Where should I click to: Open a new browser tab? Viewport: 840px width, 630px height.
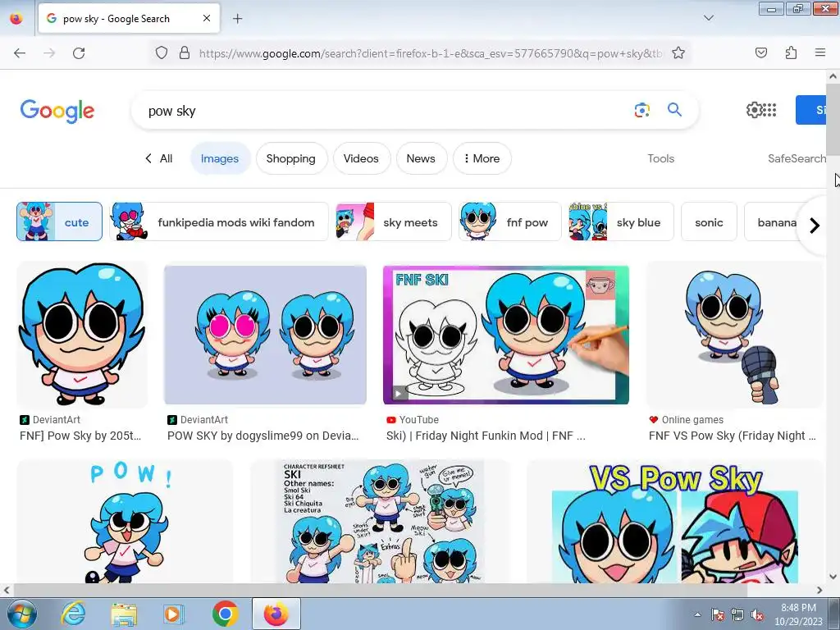click(237, 19)
